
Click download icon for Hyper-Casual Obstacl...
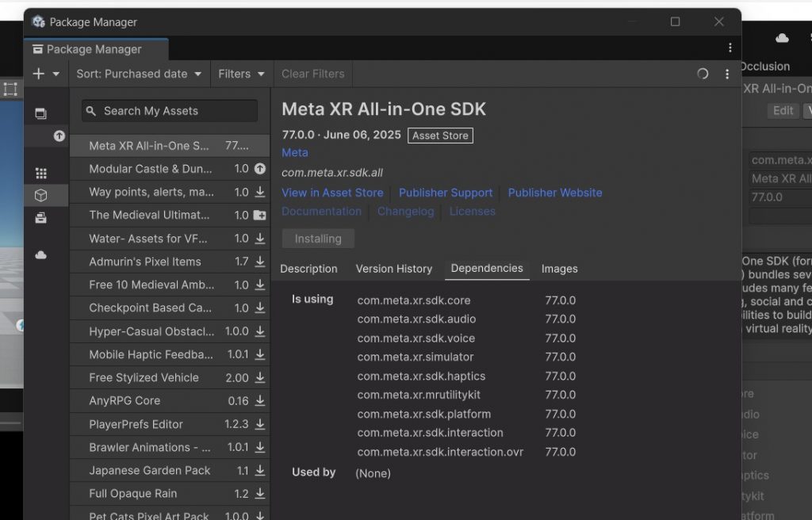coord(260,331)
